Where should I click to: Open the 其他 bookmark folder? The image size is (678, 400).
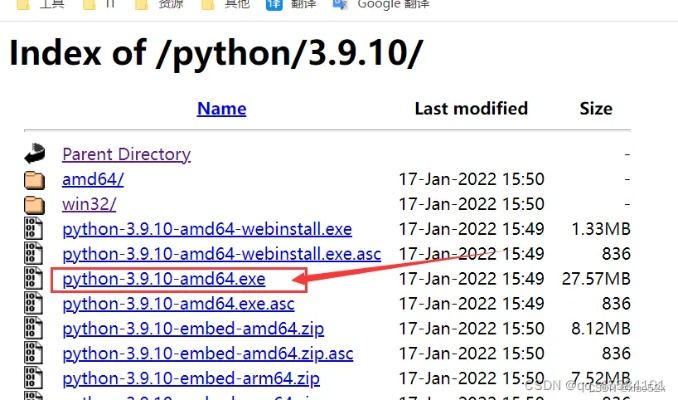224,5
